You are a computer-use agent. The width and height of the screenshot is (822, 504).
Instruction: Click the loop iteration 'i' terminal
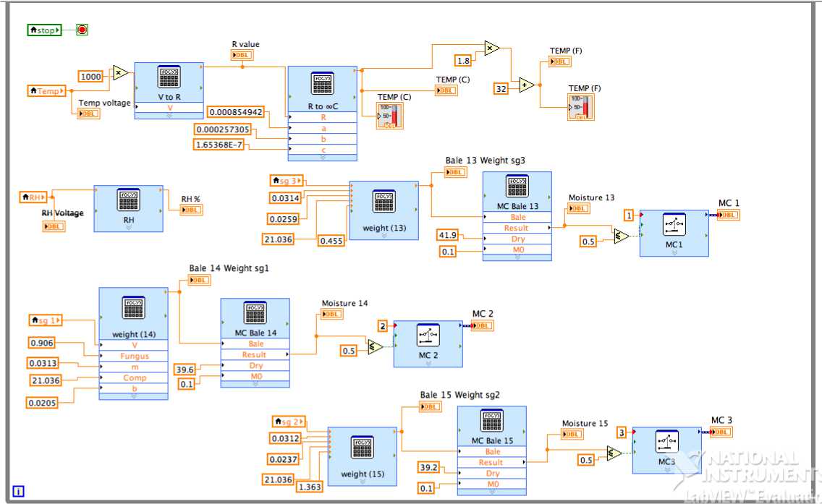click(x=19, y=491)
